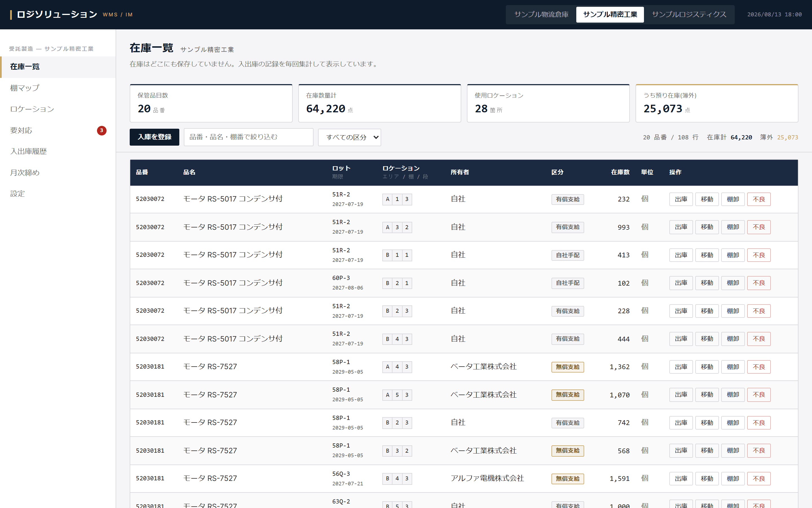Image resolution: width=812 pixels, height=508 pixels.
Task: Click 移動 for the 1,591 個 row
Action: click(x=707, y=479)
